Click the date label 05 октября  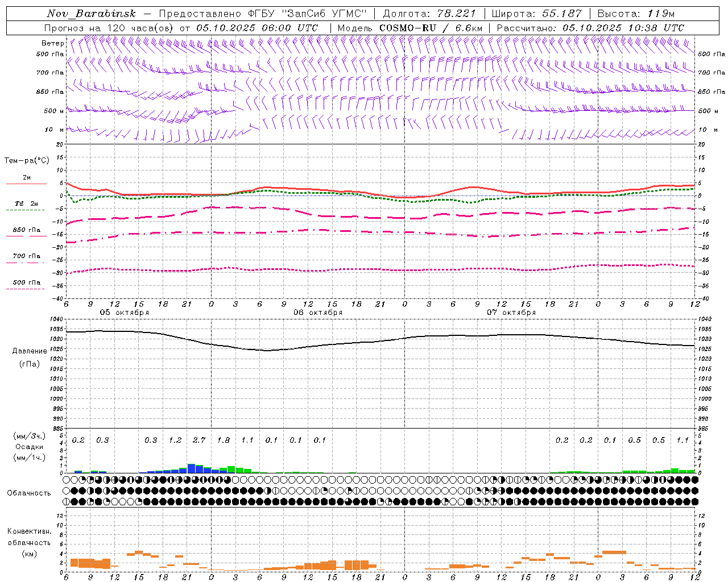(125, 313)
